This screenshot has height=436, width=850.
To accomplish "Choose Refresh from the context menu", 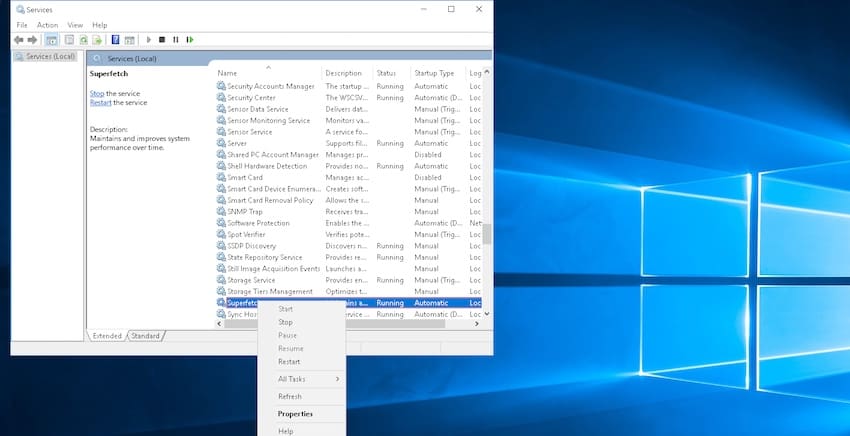I will [x=301, y=396].
